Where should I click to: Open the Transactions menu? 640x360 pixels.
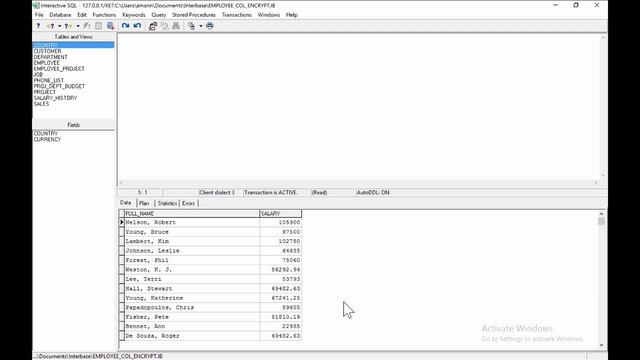click(x=237, y=15)
